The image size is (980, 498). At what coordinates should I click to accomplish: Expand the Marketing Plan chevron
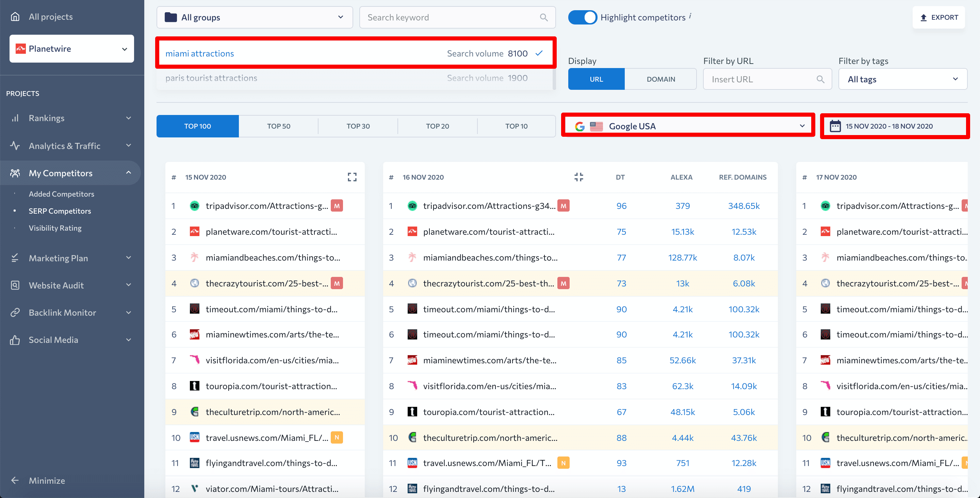(129, 258)
